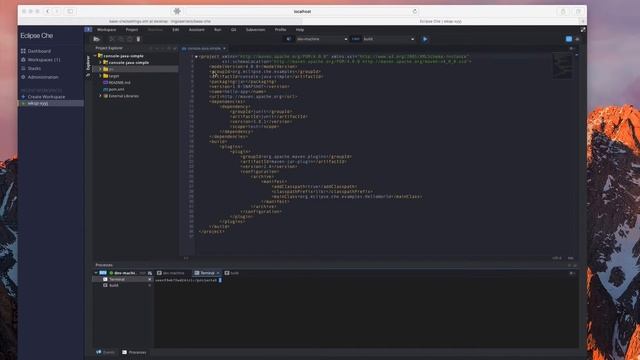The image size is (640, 360).
Task: Open the Assistant menu
Action: (x=196, y=30)
